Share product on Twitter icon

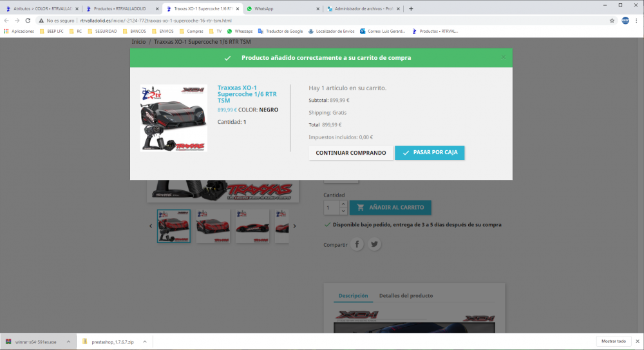(374, 244)
